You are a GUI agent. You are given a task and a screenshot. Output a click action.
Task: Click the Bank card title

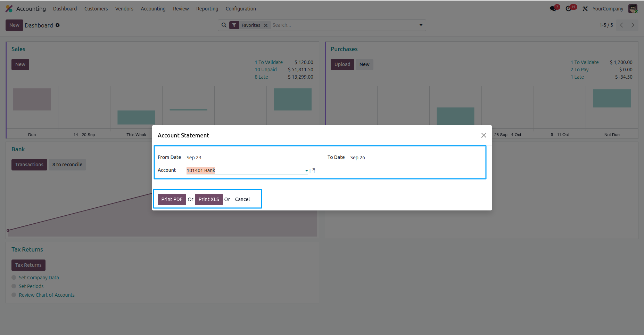(x=18, y=149)
